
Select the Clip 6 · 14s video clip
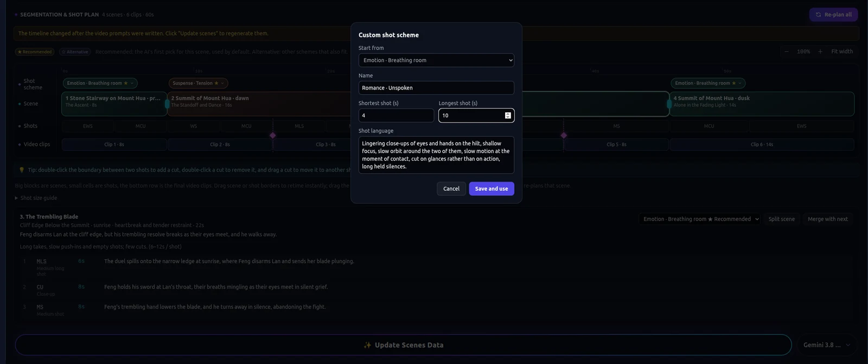pos(762,145)
